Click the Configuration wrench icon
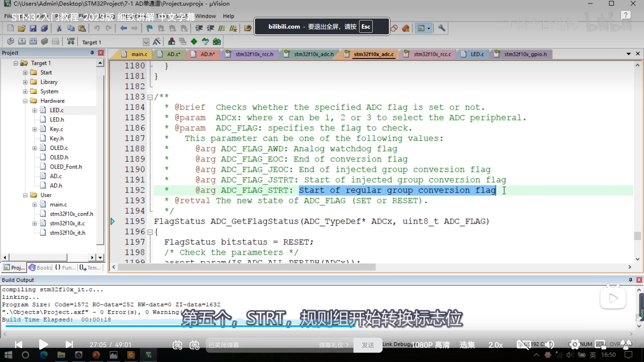Image resolution: width=644 pixels, height=362 pixels. tap(442, 28)
